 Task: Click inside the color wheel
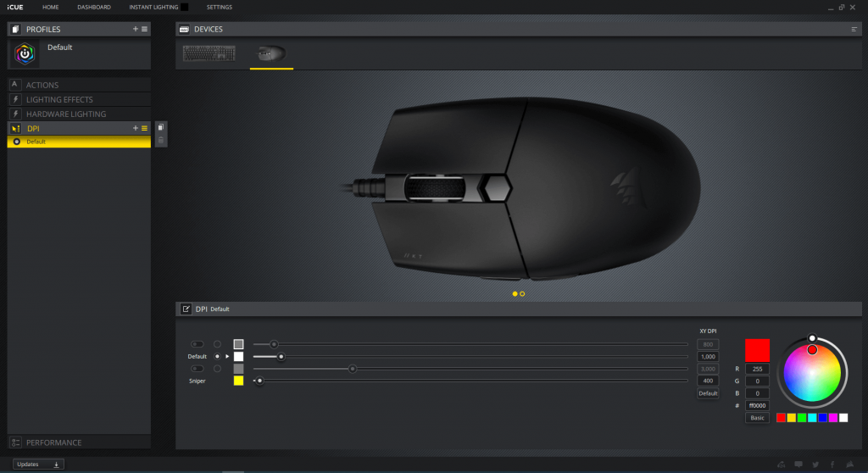[812, 373]
